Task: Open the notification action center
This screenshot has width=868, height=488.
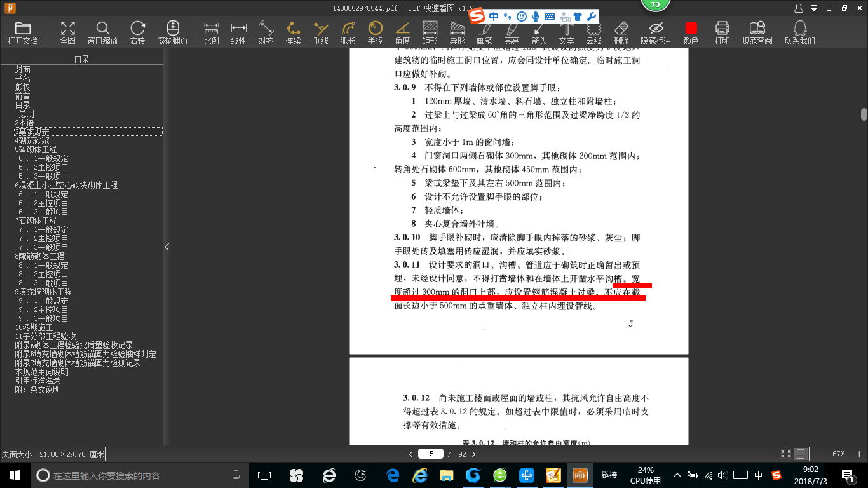Action: [848, 475]
